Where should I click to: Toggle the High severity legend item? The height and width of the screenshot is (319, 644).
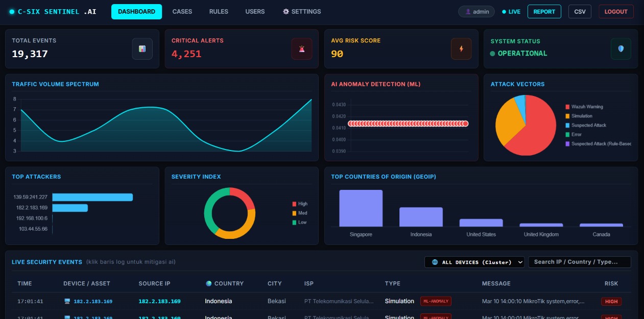[x=300, y=204]
